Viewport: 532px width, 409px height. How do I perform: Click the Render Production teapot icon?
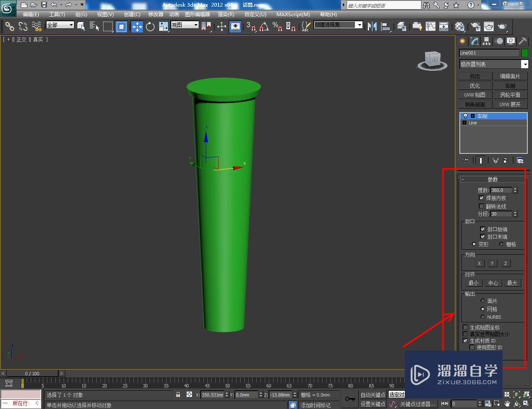pos(502,26)
